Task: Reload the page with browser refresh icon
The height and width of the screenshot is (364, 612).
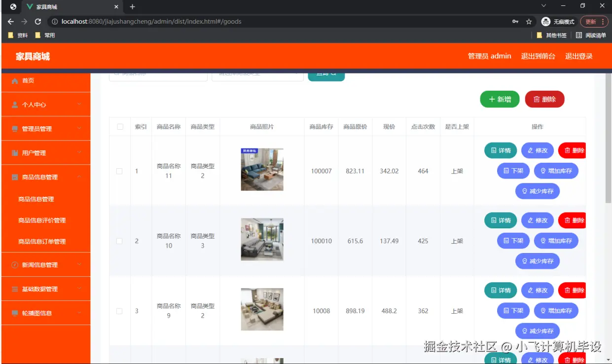Action: tap(38, 22)
